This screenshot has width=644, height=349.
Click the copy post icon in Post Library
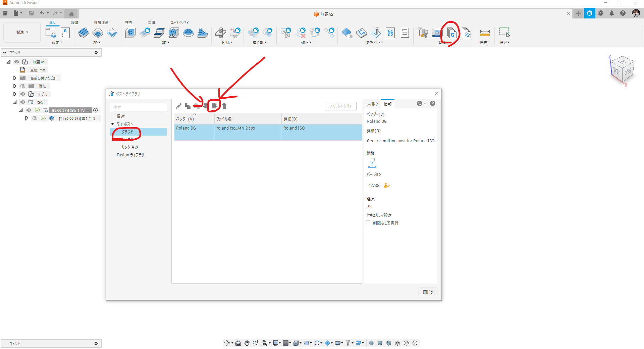coord(188,106)
